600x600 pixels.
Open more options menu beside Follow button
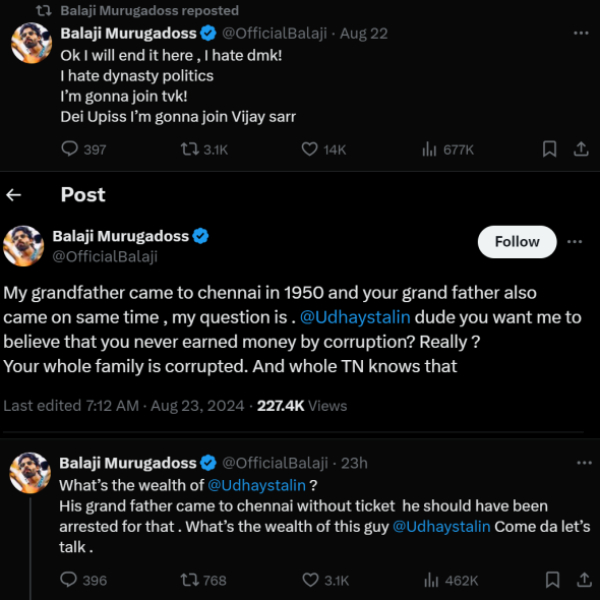click(574, 242)
